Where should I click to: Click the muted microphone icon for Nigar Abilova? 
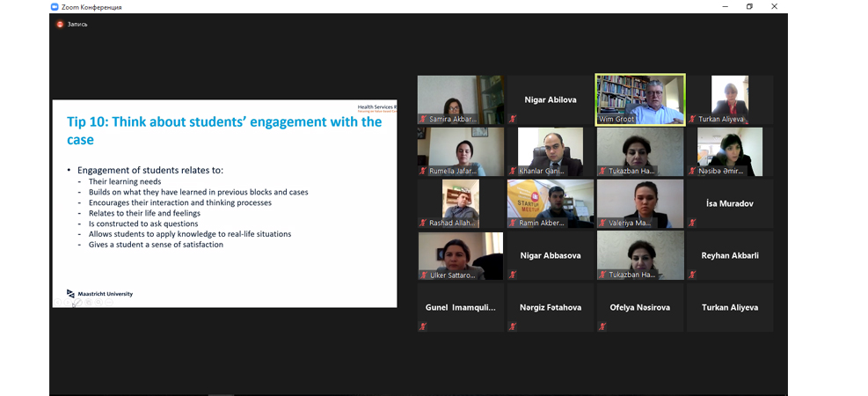513,119
